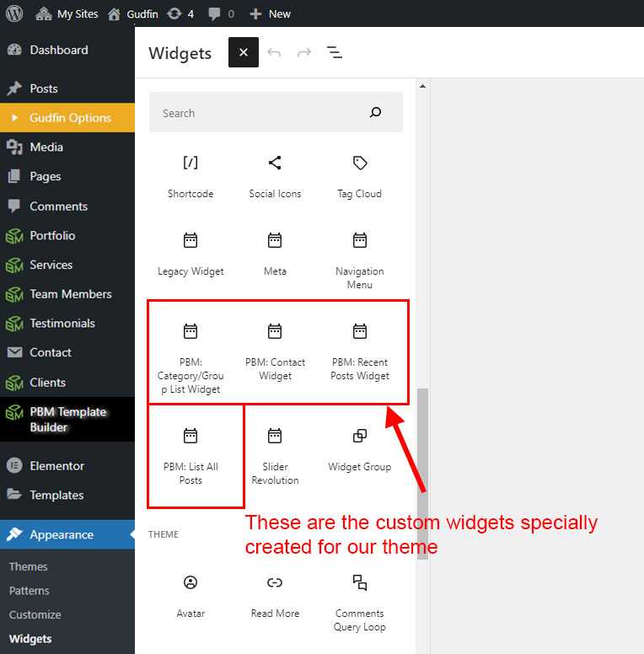
Task: Go to Elementor in the sidebar
Action: click(56, 465)
